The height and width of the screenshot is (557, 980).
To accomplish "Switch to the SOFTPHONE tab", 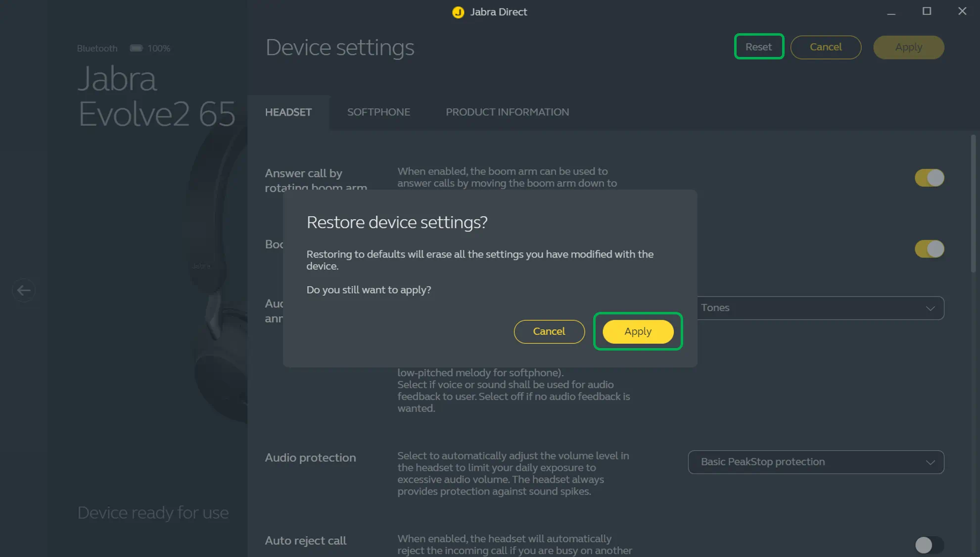I will coord(378,112).
